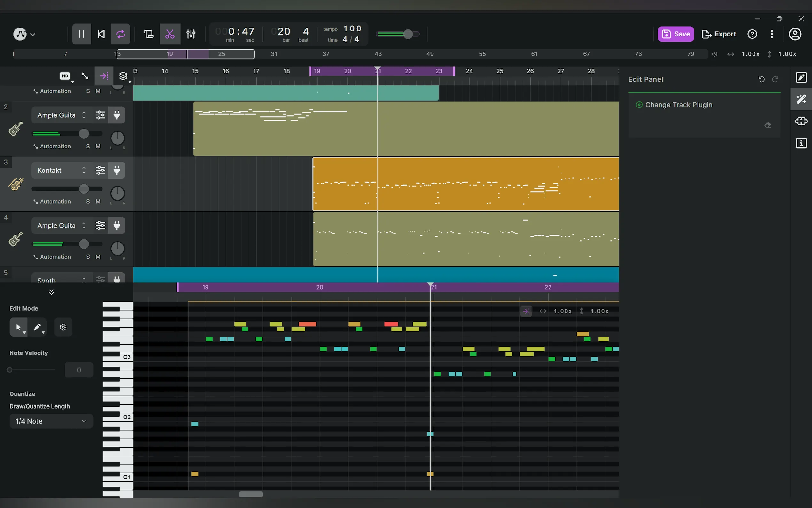812x508 pixels.
Task: Solo the second Ample Guitar track
Action: coord(88,257)
